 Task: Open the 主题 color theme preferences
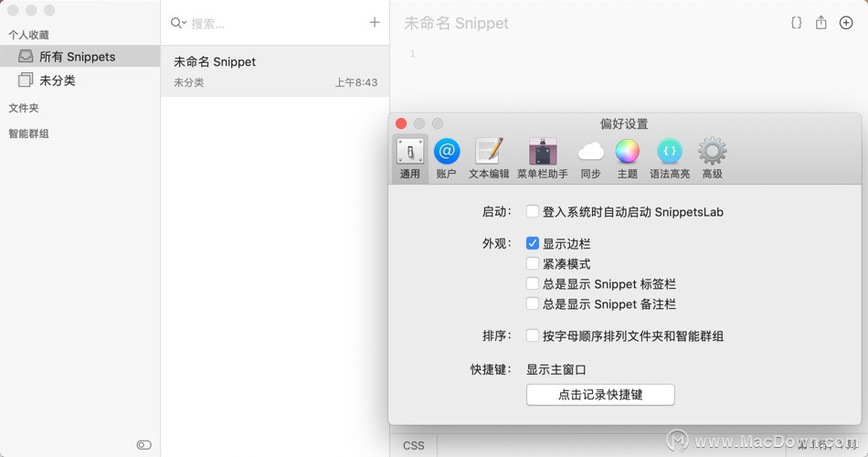627,158
